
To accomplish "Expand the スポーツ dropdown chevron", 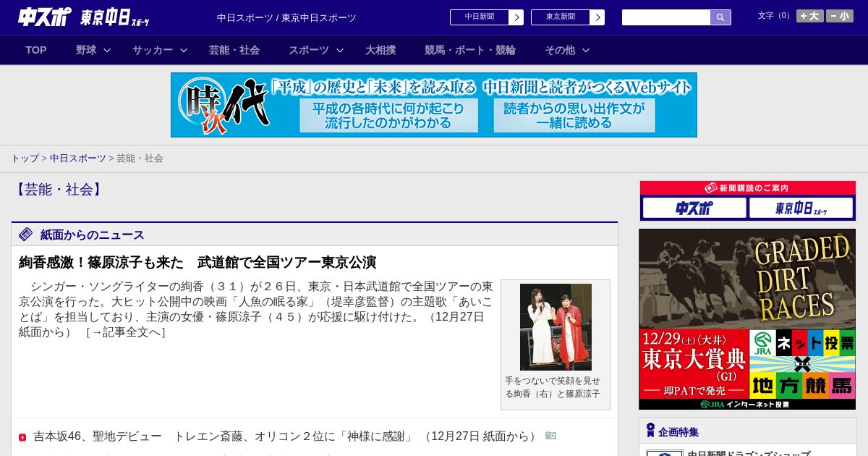I will point(340,50).
